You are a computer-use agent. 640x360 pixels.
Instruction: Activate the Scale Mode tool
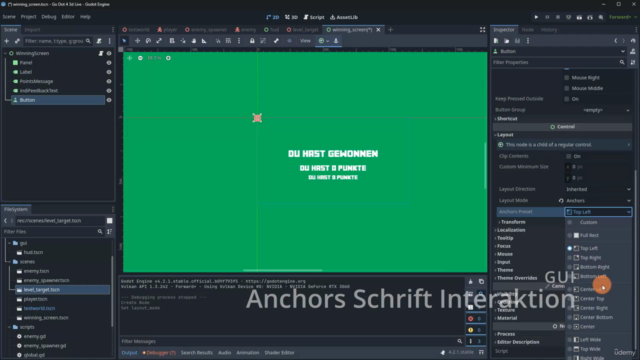click(x=159, y=41)
